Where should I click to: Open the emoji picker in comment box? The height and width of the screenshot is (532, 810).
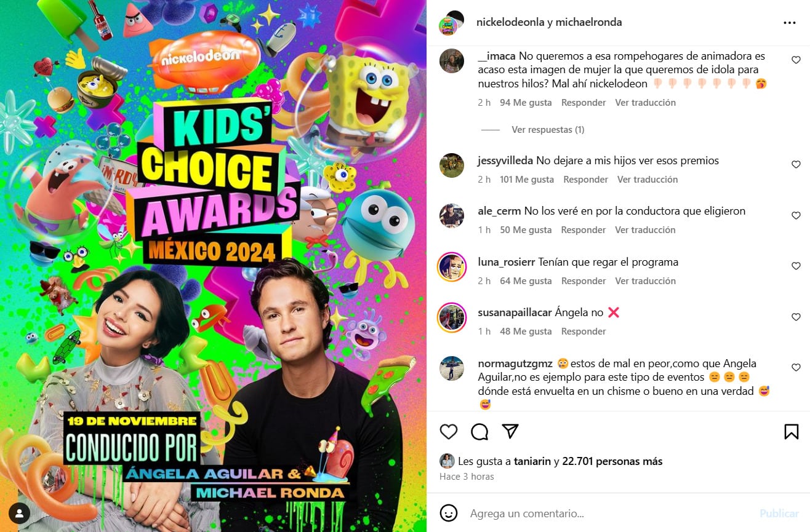point(449,513)
